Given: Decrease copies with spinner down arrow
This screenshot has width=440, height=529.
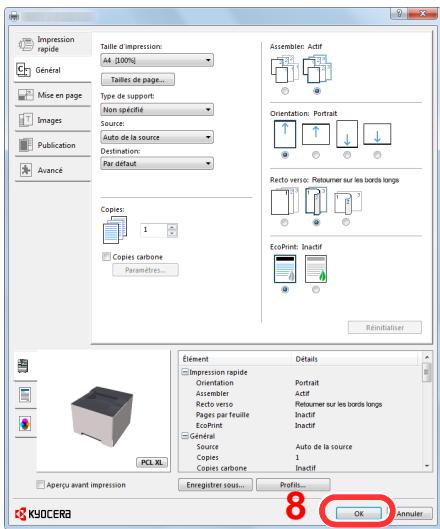Looking at the screenshot, I should pyautogui.click(x=172, y=233).
